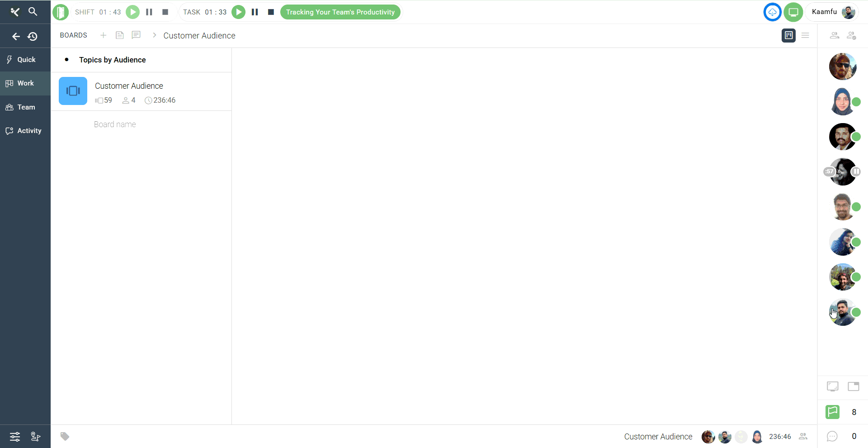
Task: Stop the TASK timer
Action: [271, 12]
